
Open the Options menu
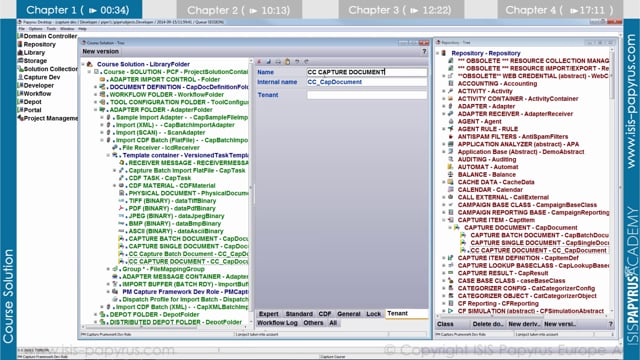pyautogui.click(x=36, y=29)
